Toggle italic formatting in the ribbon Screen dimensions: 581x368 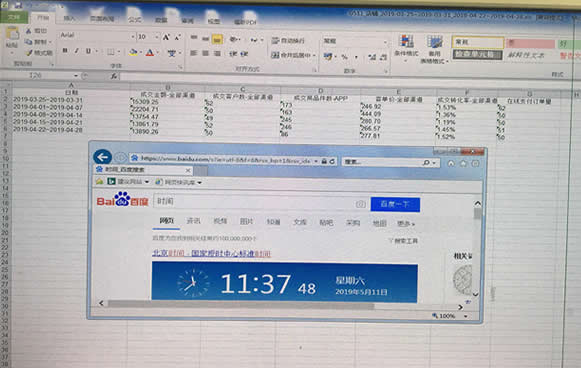[x=77, y=51]
